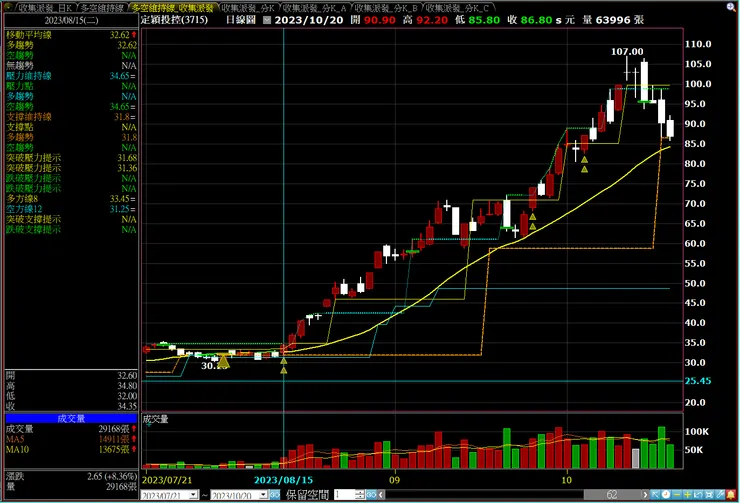
Task: Zoom out with the yellow minus icon
Action: pos(677,495)
